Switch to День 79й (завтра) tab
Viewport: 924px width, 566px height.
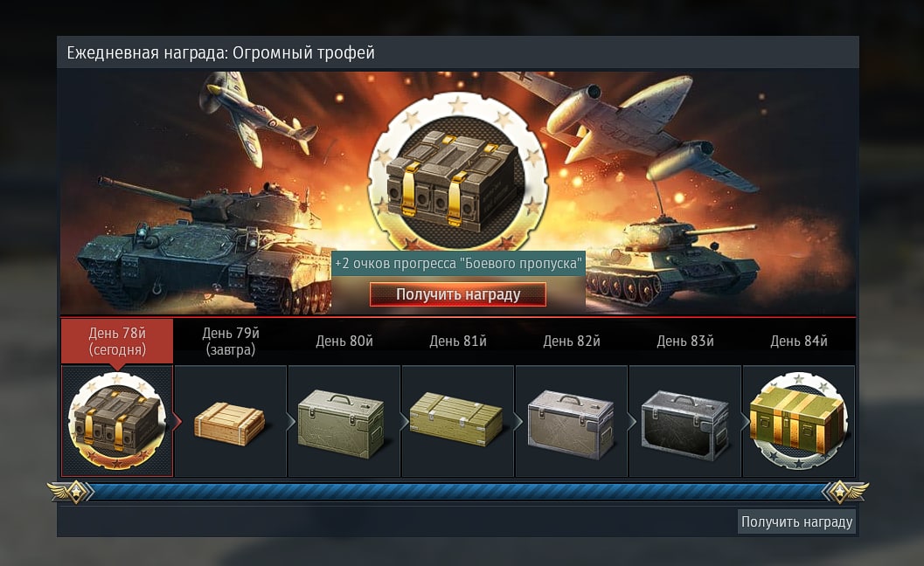pos(231,341)
